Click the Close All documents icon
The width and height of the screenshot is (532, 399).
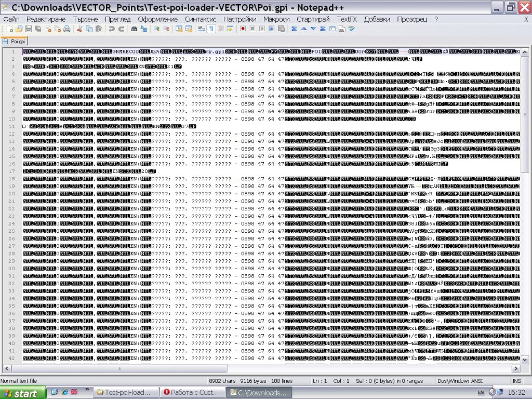(x=57, y=29)
